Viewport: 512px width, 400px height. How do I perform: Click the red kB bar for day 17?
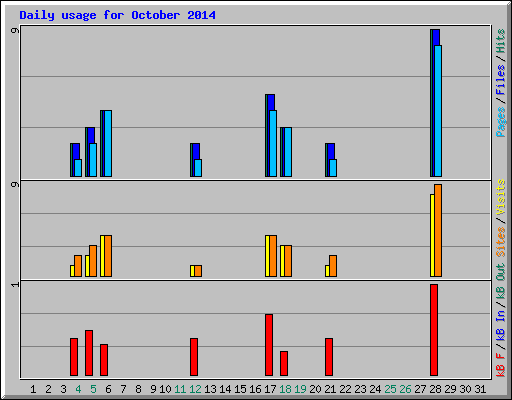click(269, 345)
